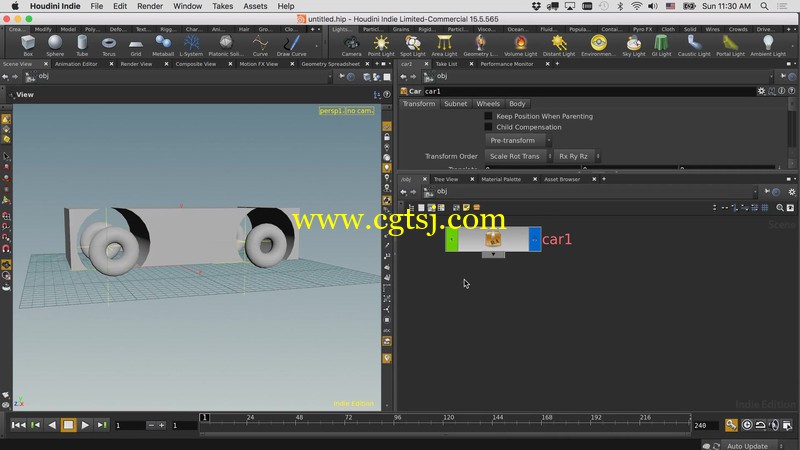800x450 pixels.
Task: Add an Area Light from the shelf
Action: (444, 45)
